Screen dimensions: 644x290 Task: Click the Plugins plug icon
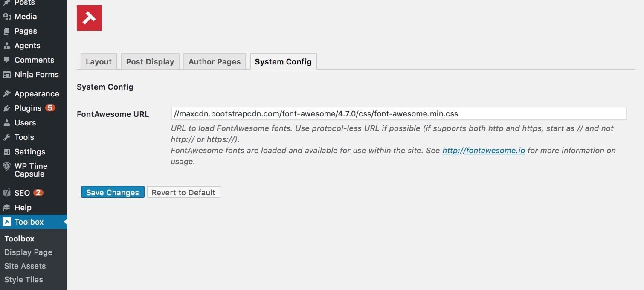(x=7, y=108)
